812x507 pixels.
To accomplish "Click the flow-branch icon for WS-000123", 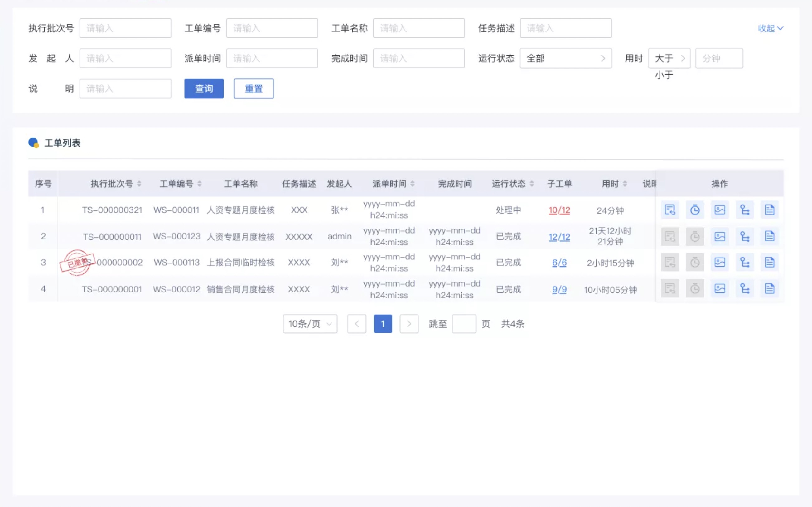I will click(745, 236).
